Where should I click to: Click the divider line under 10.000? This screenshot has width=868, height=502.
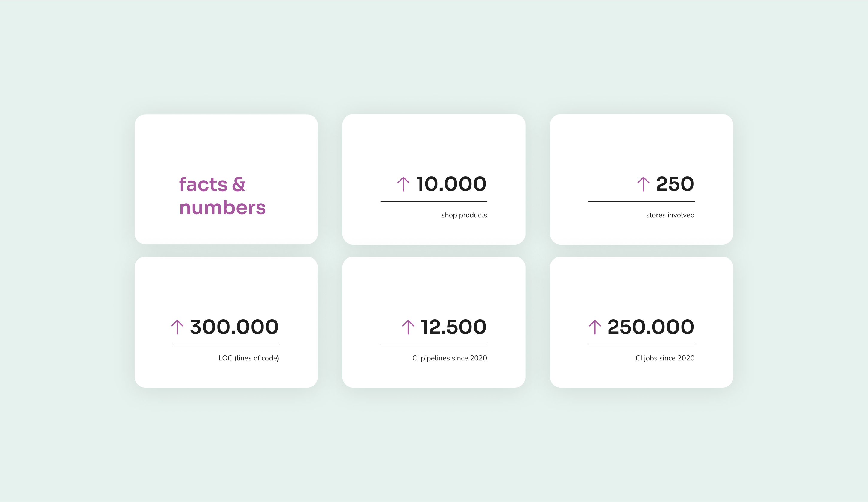point(434,201)
